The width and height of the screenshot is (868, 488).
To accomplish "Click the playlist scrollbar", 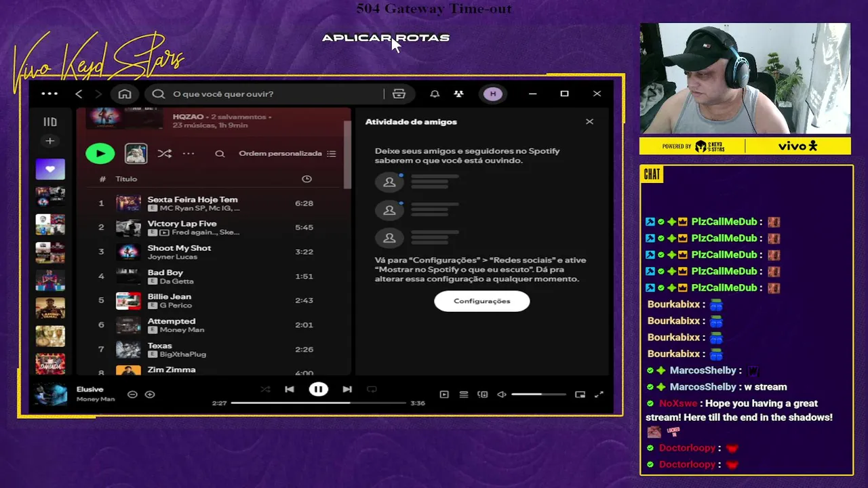I will (x=347, y=156).
